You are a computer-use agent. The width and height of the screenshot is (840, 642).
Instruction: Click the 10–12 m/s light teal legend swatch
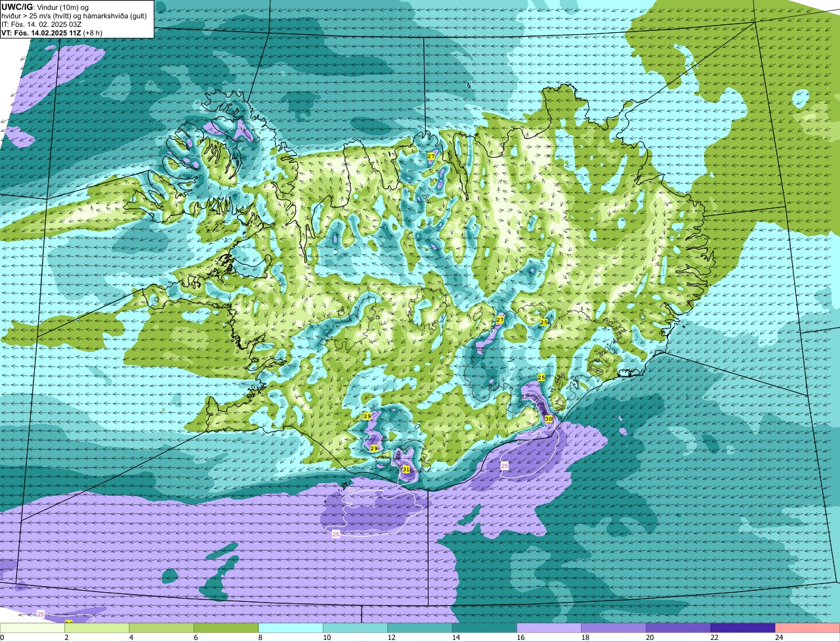pos(356,628)
